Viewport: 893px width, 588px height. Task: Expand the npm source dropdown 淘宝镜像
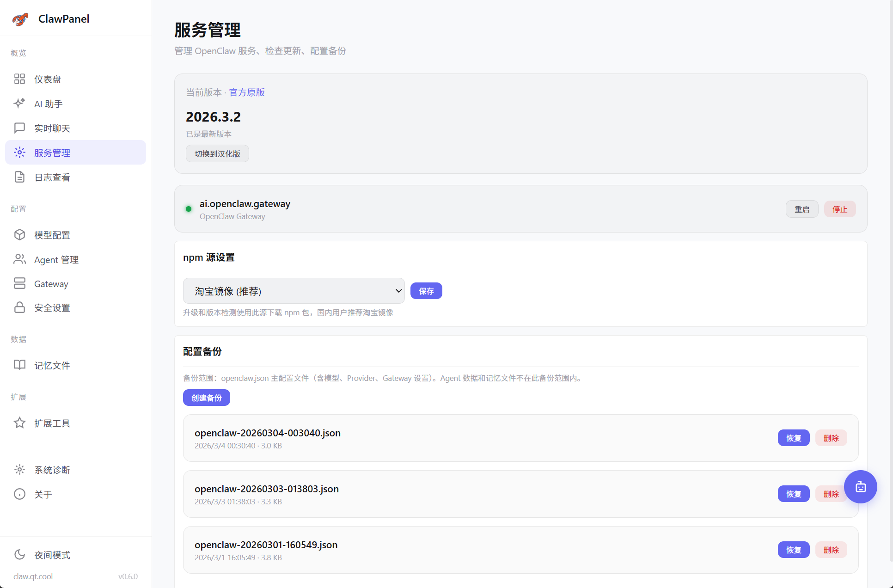click(x=294, y=291)
